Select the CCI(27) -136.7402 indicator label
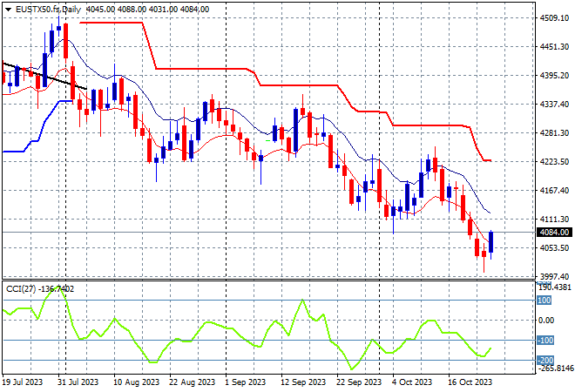The width and height of the screenshot is (575, 392). [40, 289]
